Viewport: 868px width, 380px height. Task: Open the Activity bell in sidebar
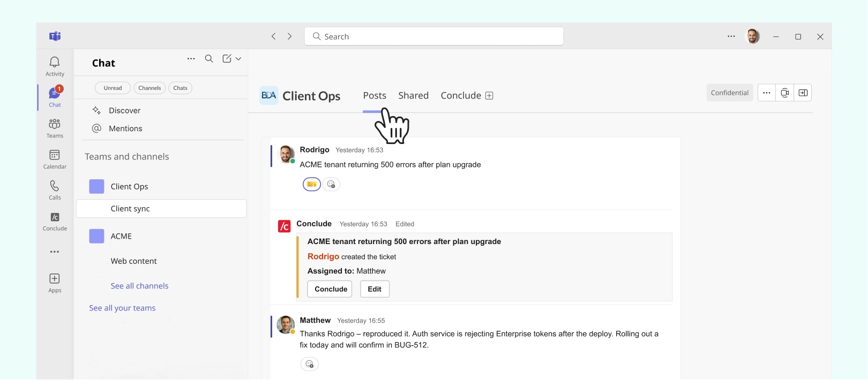[x=55, y=66]
